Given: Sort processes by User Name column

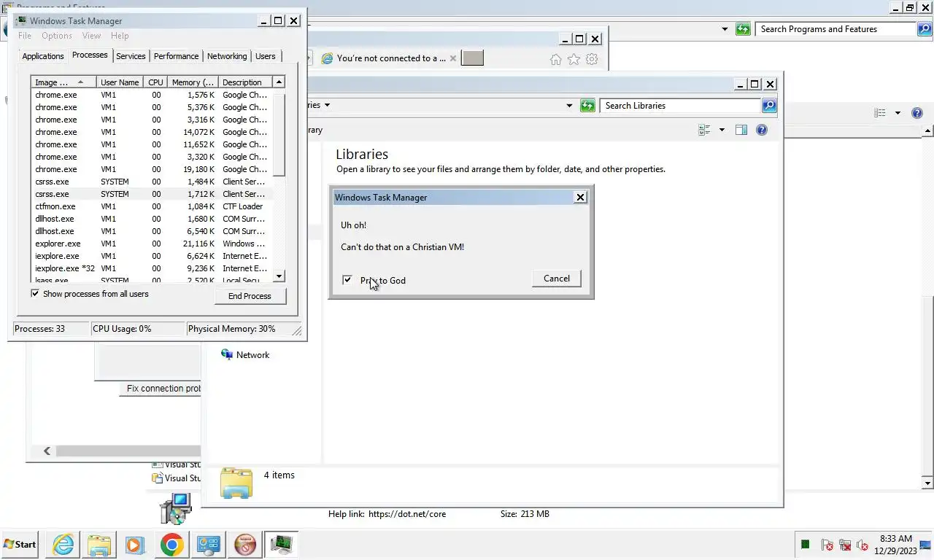Looking at the screenshot, I should click(120, 82).
